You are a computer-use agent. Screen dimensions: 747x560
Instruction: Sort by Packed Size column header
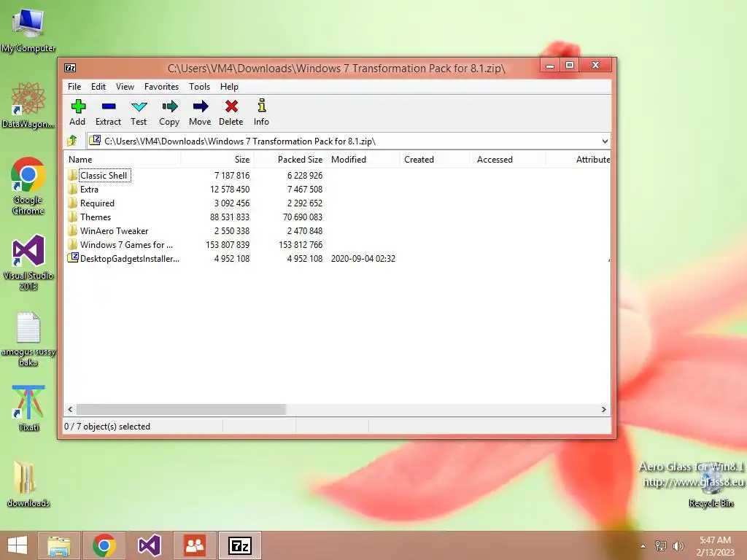pyautogui.click(x=290, y=160)
